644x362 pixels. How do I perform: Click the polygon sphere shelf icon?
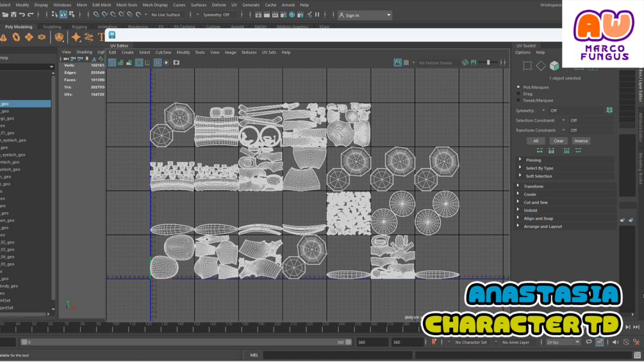pos(59,37)
